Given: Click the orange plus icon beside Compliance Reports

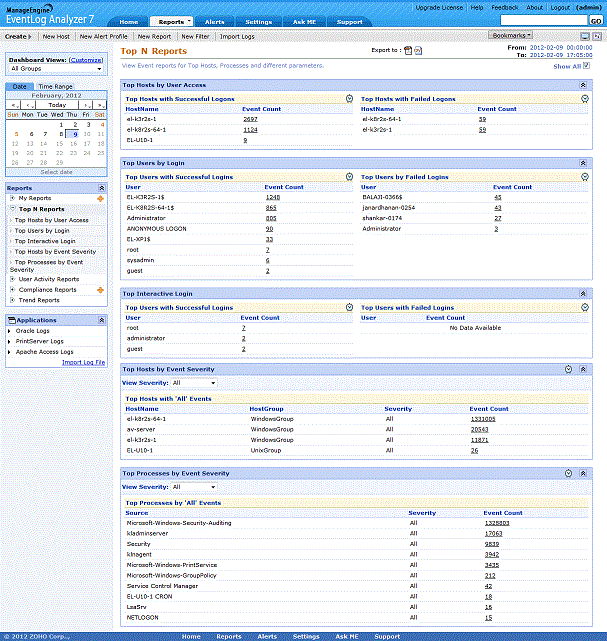Looking at the screenshot, I should click(x=99, y=290).
